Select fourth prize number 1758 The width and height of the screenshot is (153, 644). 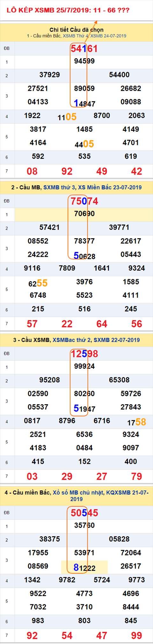click(x=136, y=422)
